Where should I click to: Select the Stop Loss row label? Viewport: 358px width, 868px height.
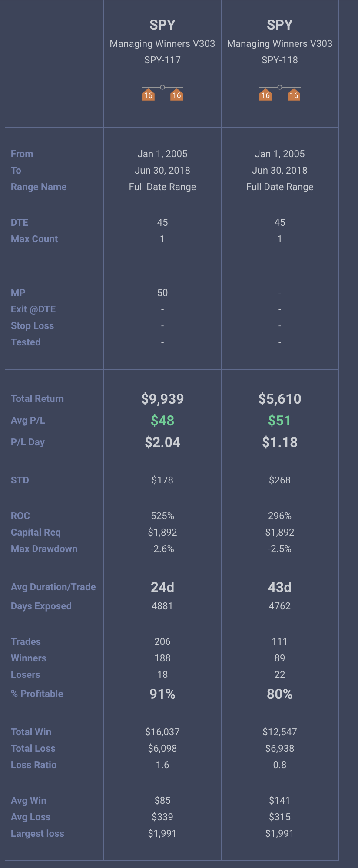click(x=32, y=325)
